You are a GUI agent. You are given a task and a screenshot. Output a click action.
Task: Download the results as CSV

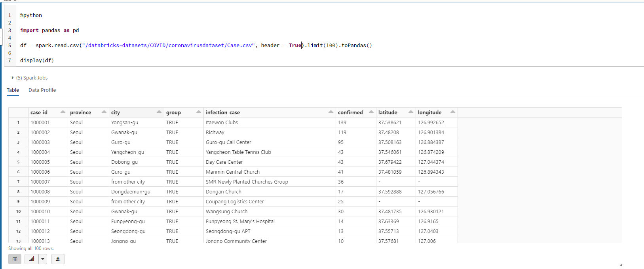(58, 259)
